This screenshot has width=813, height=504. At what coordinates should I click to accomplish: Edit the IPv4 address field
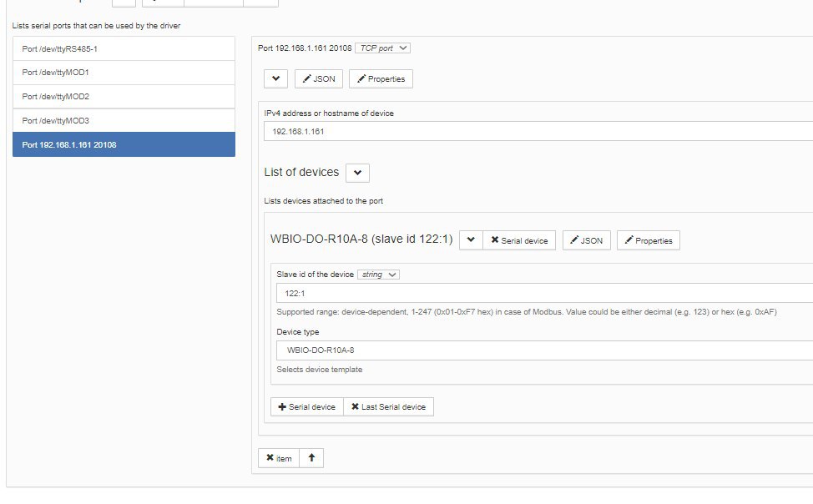538,131
